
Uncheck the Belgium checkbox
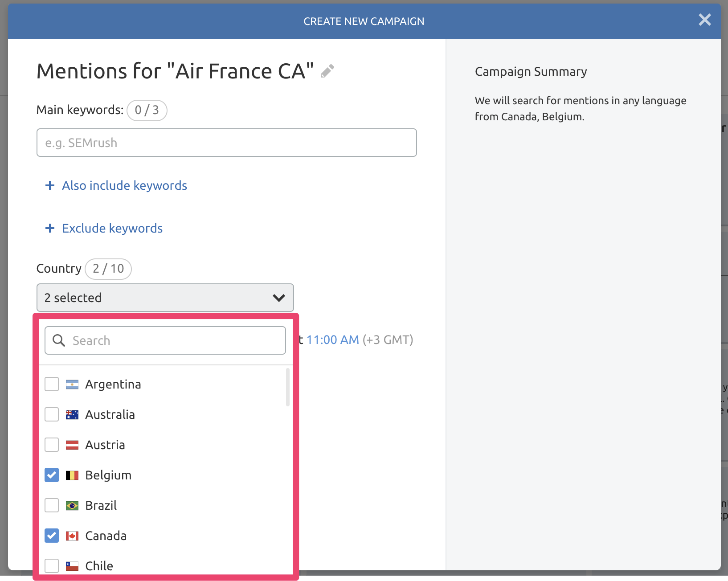(x=52, y=475)
